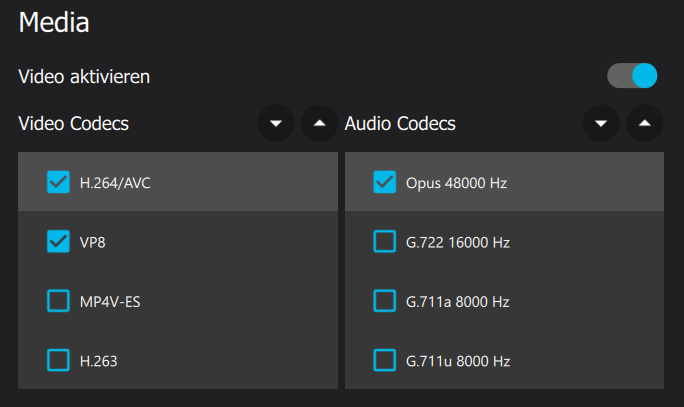Select the G.711u 8000 Hz row

click(504, 360)
